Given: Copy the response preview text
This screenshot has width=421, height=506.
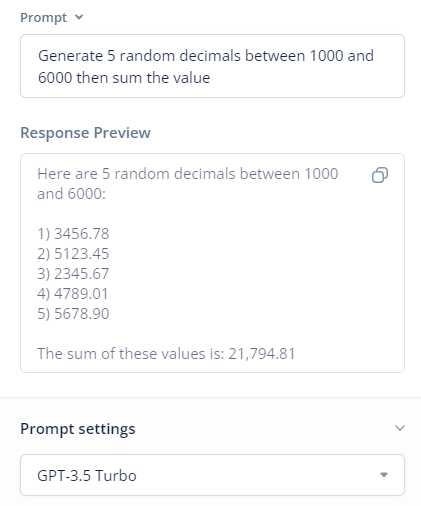Looking at the screenshot, I should pos(380,175).
